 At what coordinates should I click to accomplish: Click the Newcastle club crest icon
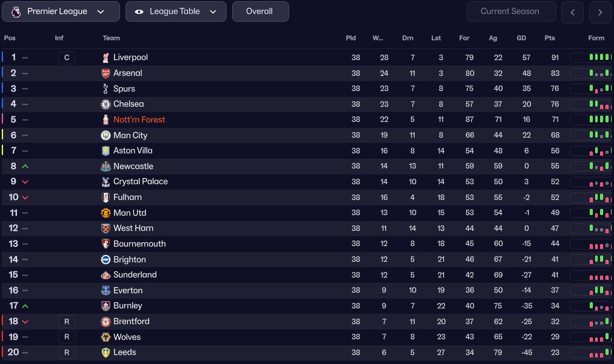coord(106,167)
